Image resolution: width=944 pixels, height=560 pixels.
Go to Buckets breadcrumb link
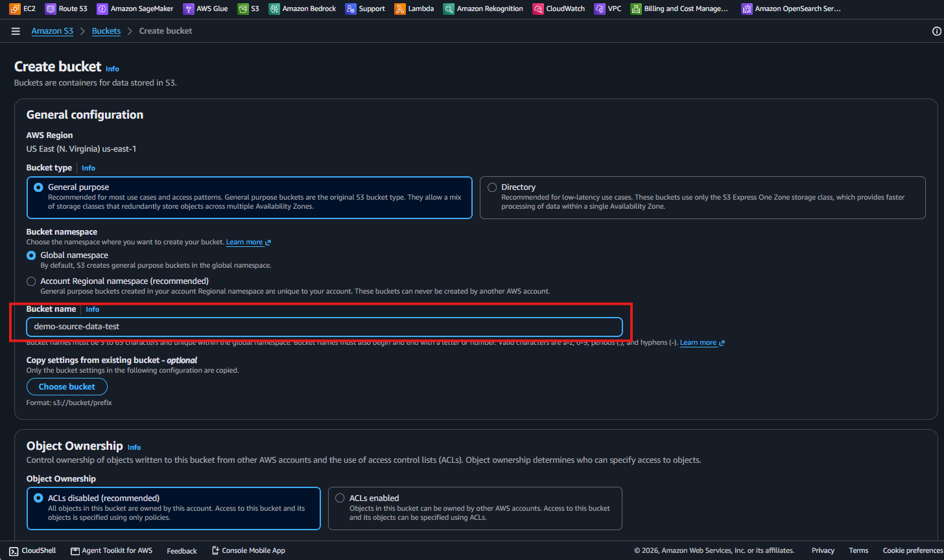pyautogui.click(x=106, y=31)
